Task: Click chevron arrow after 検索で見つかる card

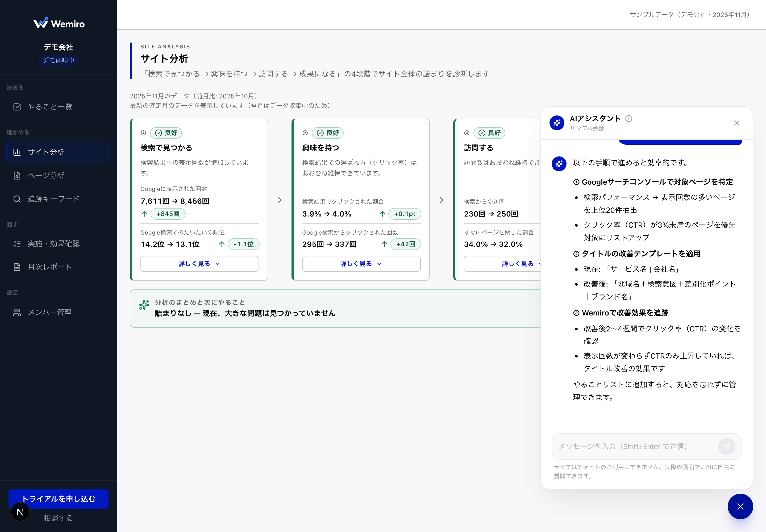Action: point(280,200)
